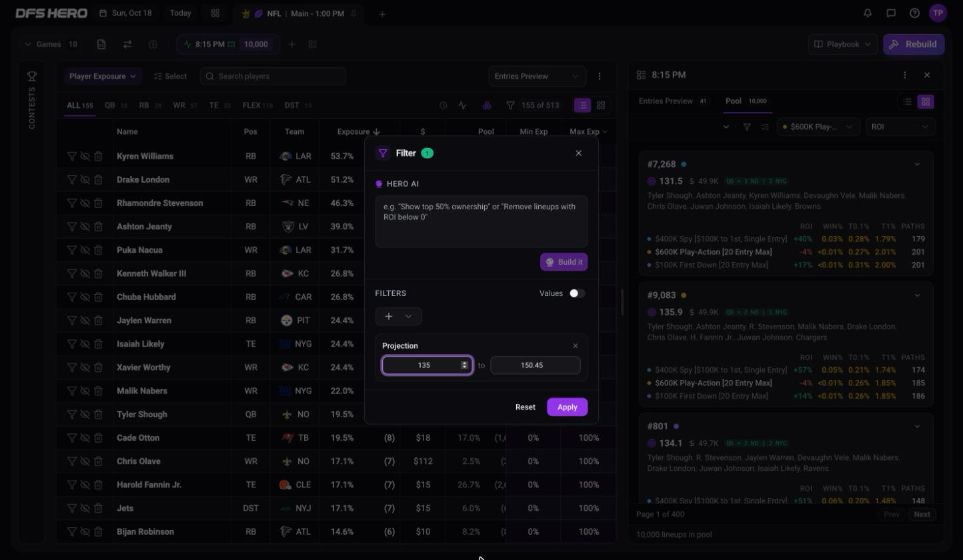
Task: Click the Rebuild button
Action: coord(914,44)
